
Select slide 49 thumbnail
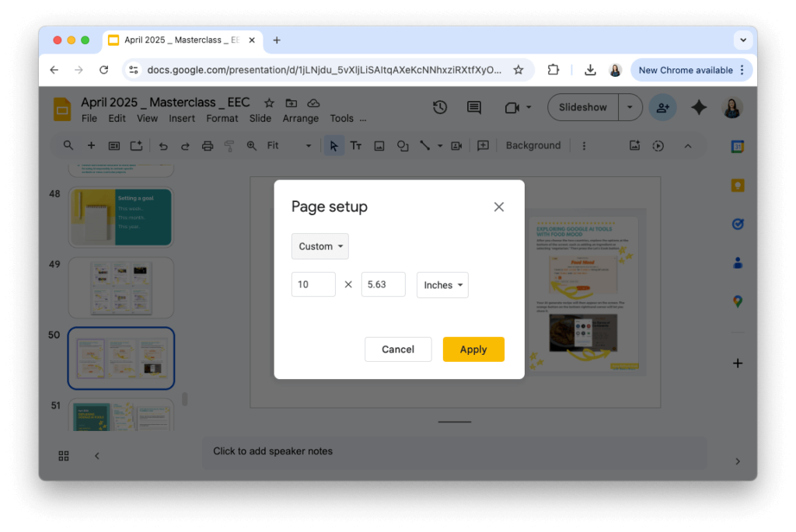121,288
